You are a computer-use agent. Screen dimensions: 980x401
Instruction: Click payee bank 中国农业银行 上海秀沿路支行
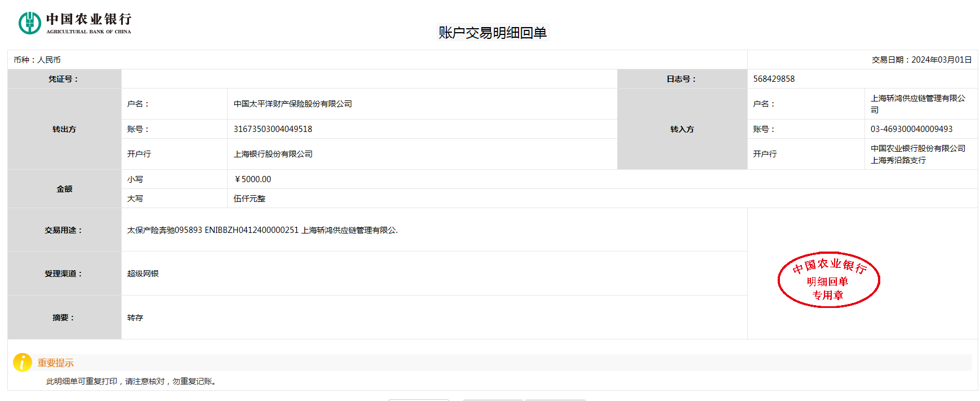tap(917, 154)
